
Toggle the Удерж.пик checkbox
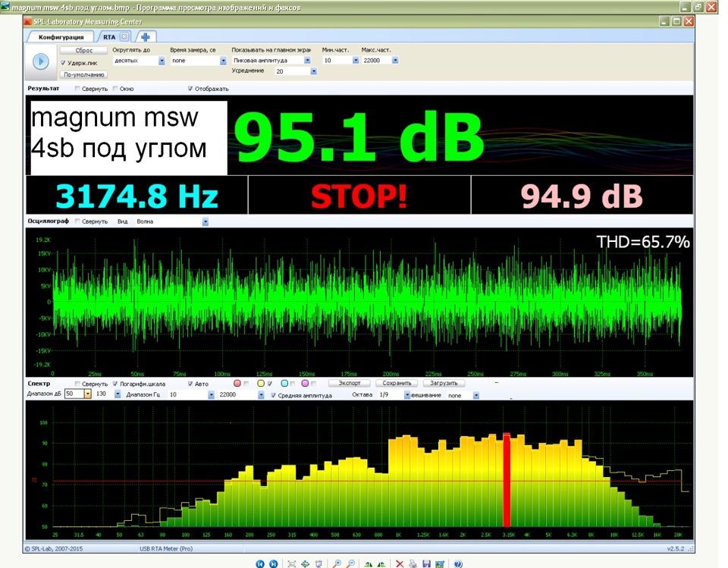click(63, 63)
